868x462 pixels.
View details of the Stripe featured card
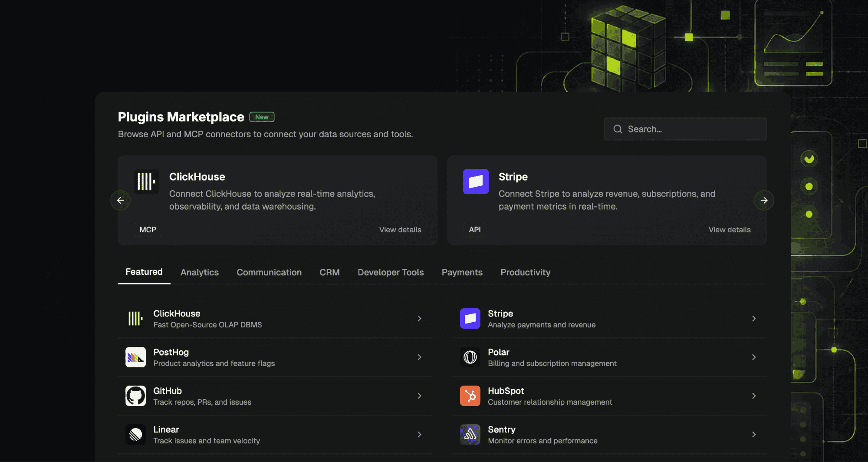pyautogui.click(x=730, y=230)
